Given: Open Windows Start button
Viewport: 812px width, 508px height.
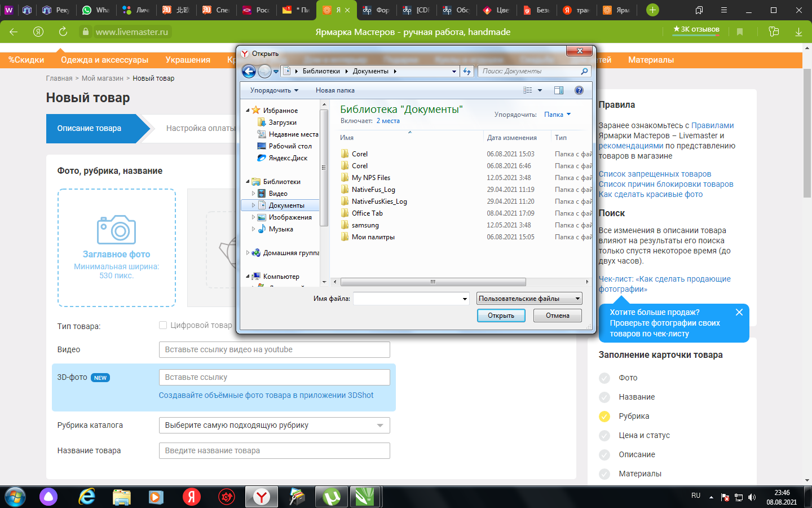Looking at the screenshot, I should point(15,497).
